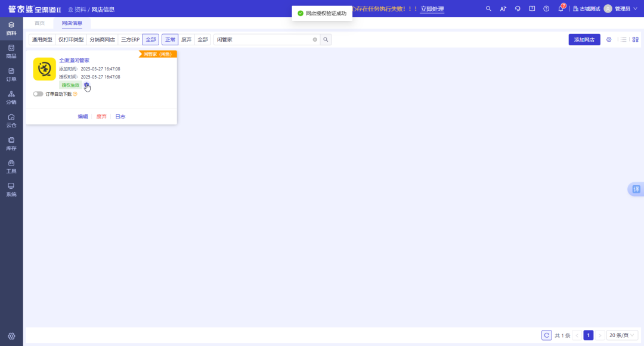The width and height of the screenshot is (644, 346).
Task: Select 正常 status filter
Action: point(170,40)
